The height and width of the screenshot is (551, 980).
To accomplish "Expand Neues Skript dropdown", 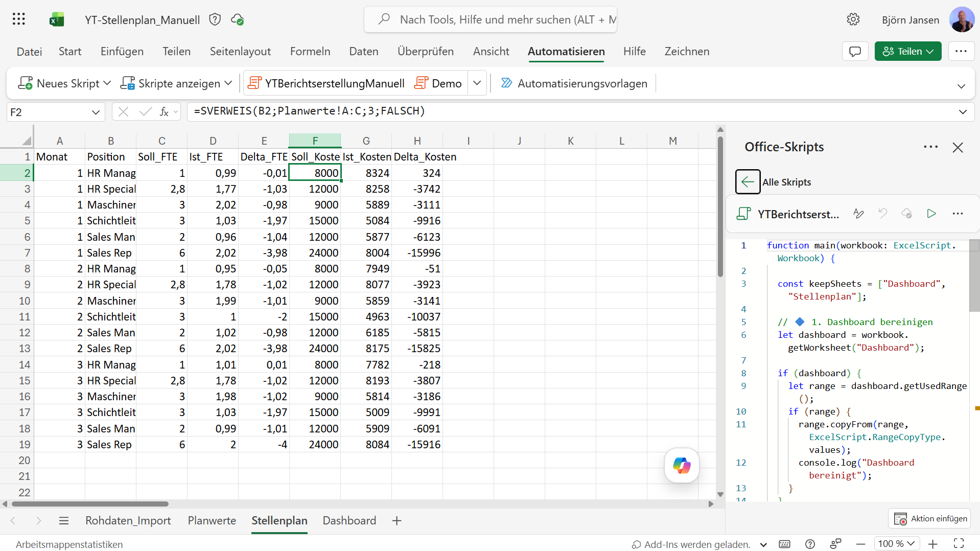I will pos(107,83).
